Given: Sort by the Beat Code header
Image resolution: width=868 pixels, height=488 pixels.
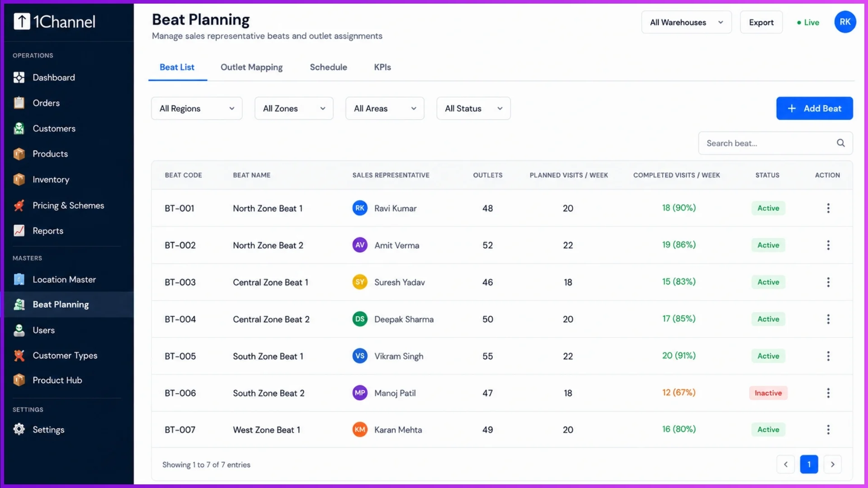Looking at the screenshot, I should [x=183, y=175].
